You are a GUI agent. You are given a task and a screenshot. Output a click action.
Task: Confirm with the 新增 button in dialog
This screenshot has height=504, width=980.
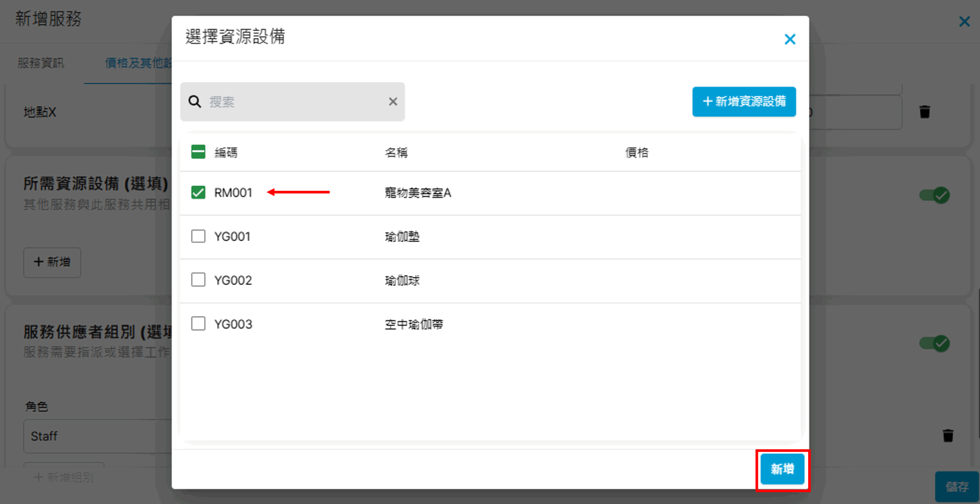click(x=782, y=469)
